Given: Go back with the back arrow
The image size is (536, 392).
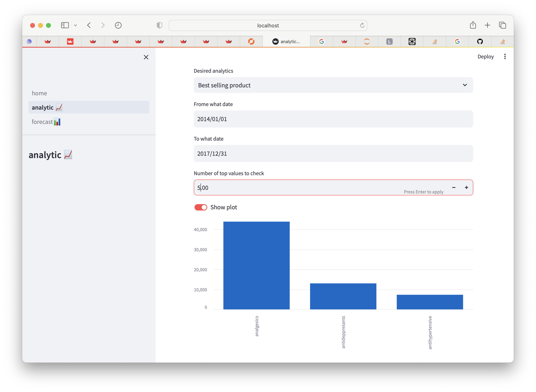Looking at the screenshot, I should click(x=89, y=25).
